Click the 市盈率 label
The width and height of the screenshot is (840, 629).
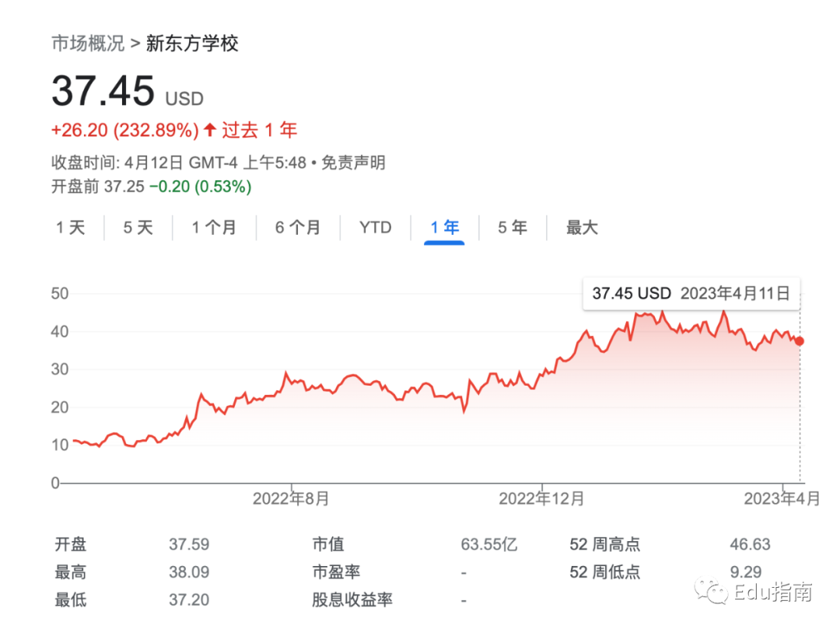337,572
